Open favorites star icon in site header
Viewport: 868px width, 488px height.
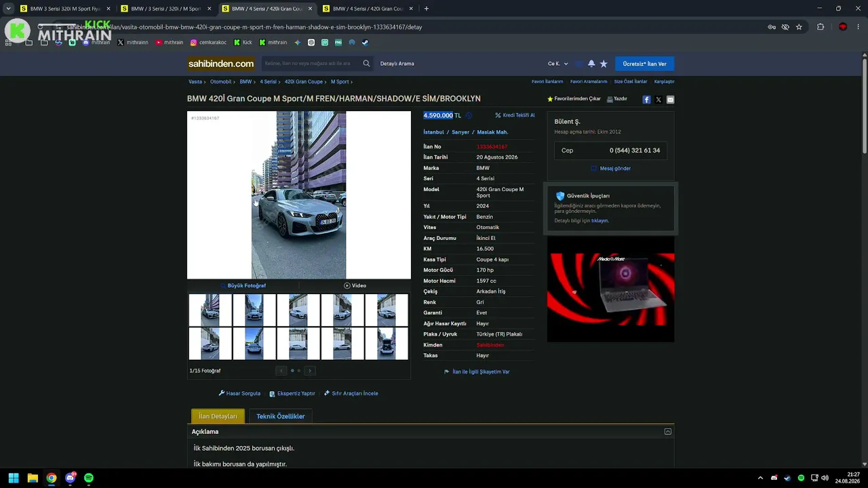(x=604, y=64)
